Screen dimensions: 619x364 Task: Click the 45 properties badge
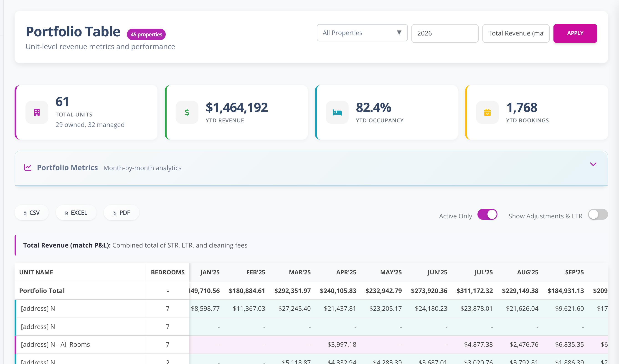(146, 34)
